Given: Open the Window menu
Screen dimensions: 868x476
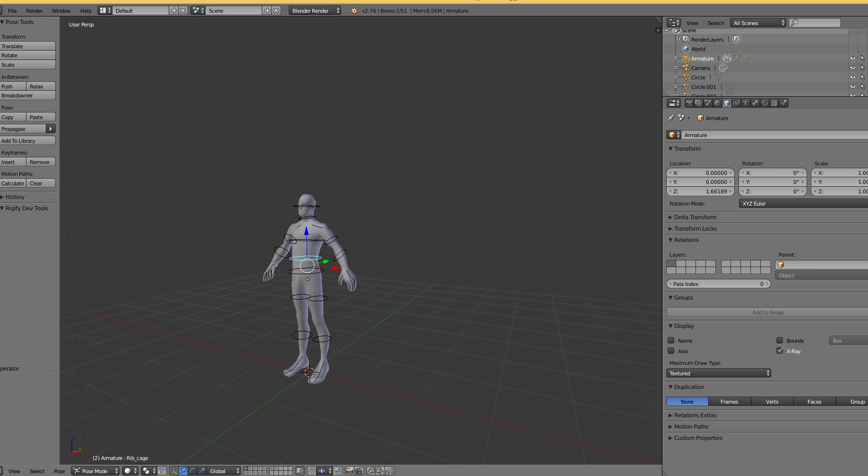Looking at the screenshot, I should click(61, 10).
